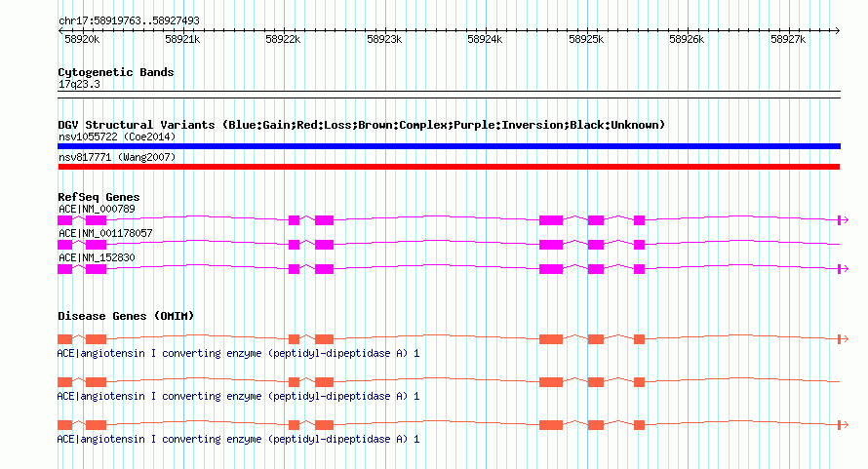Select the 17q23.3 band label
Screen dimensions: 868x469
click(x=79, y=84)
